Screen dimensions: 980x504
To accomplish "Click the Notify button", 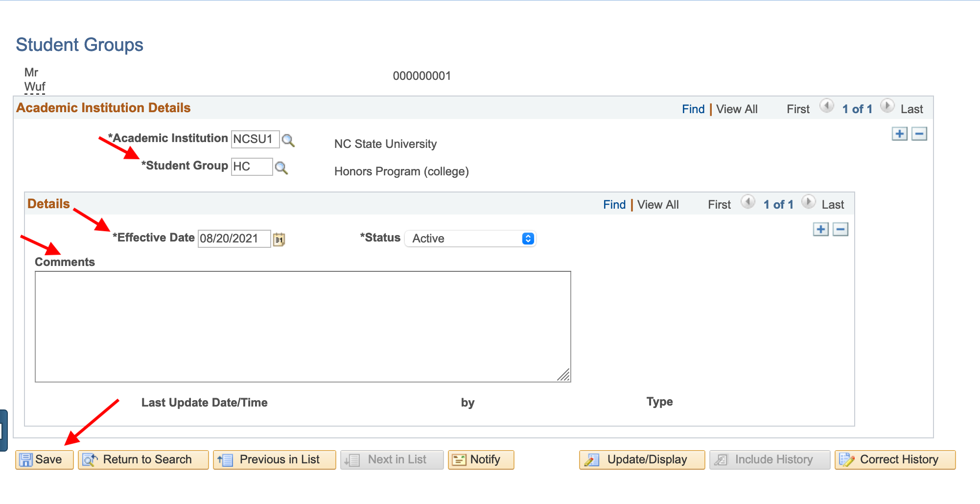I will [481, 460].
